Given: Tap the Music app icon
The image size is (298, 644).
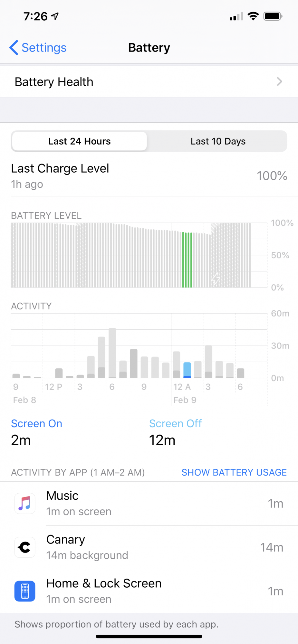Looking at the screenshot, I should [25, 503].
